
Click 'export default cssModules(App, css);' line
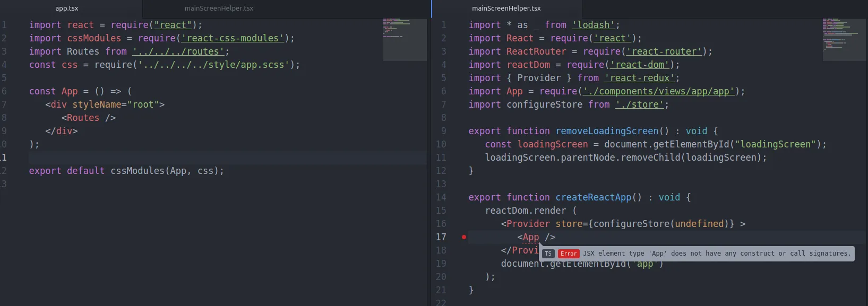(x=126, y=171)
